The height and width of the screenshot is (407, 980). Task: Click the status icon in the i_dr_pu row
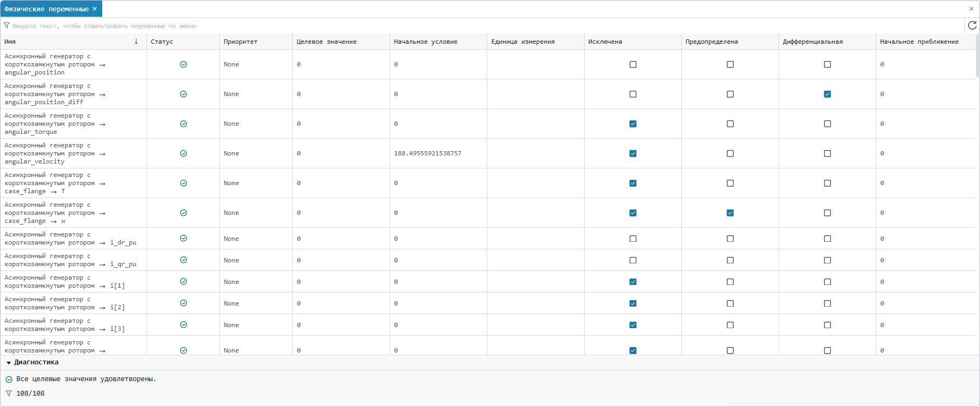pyautogui.click(x=184, y=238)
